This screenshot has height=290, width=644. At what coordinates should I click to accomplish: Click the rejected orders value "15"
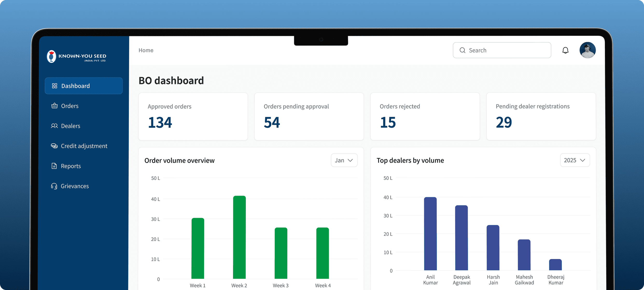pyautogui.click(x=388, y=122)
